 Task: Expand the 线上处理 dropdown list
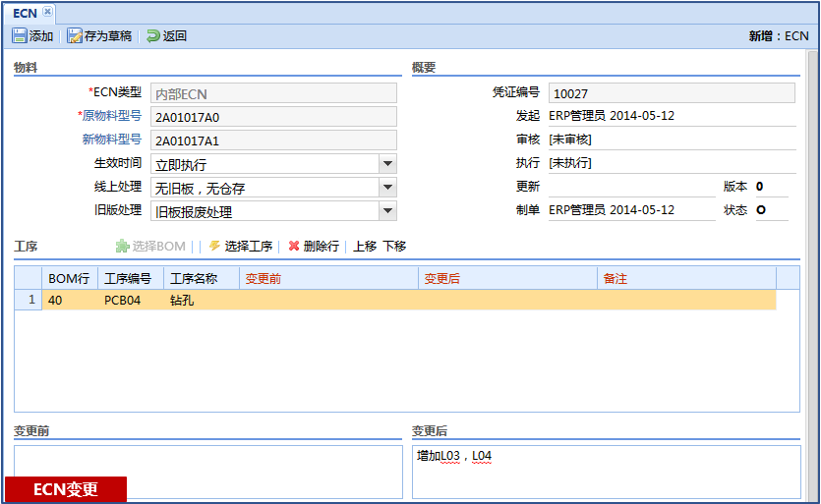(x=387, y=188)
